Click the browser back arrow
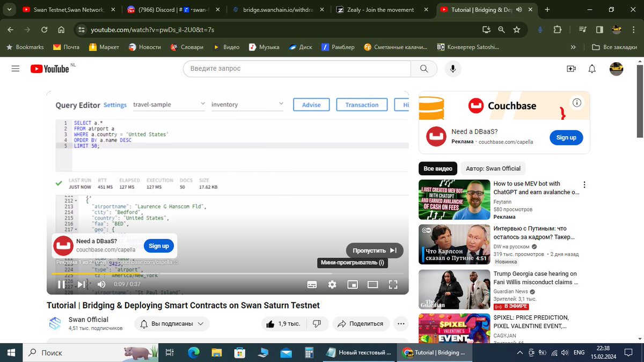The width and height of the screenshot is (644, 362). (x=10, y=30)
